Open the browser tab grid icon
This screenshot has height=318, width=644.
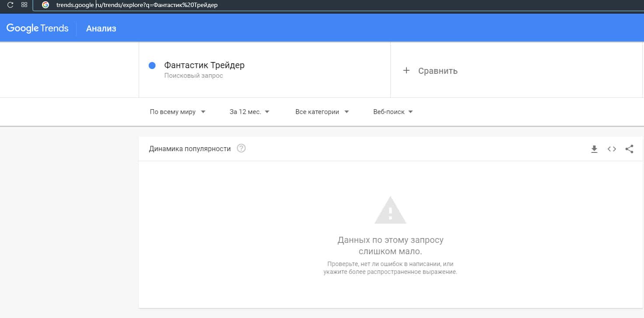(x=24, y=5)
